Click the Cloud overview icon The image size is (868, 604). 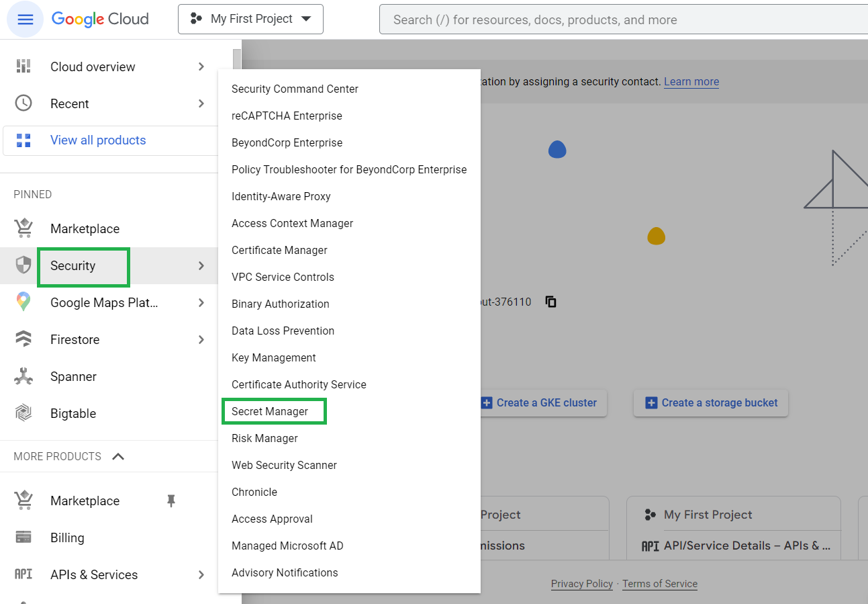click(23, 66)
